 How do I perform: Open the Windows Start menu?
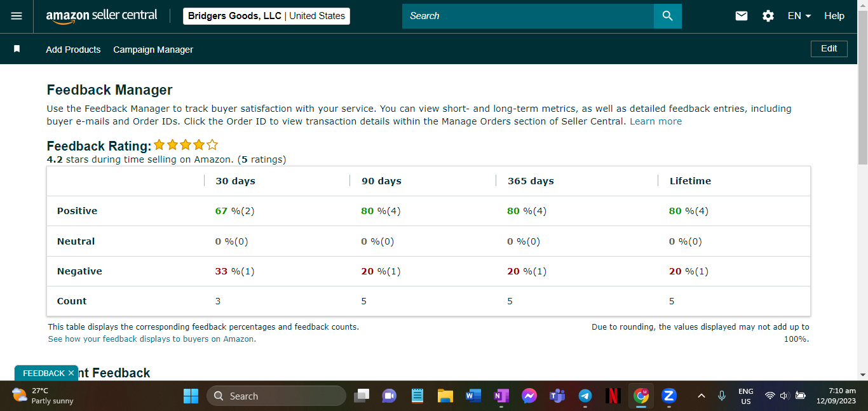191,396
